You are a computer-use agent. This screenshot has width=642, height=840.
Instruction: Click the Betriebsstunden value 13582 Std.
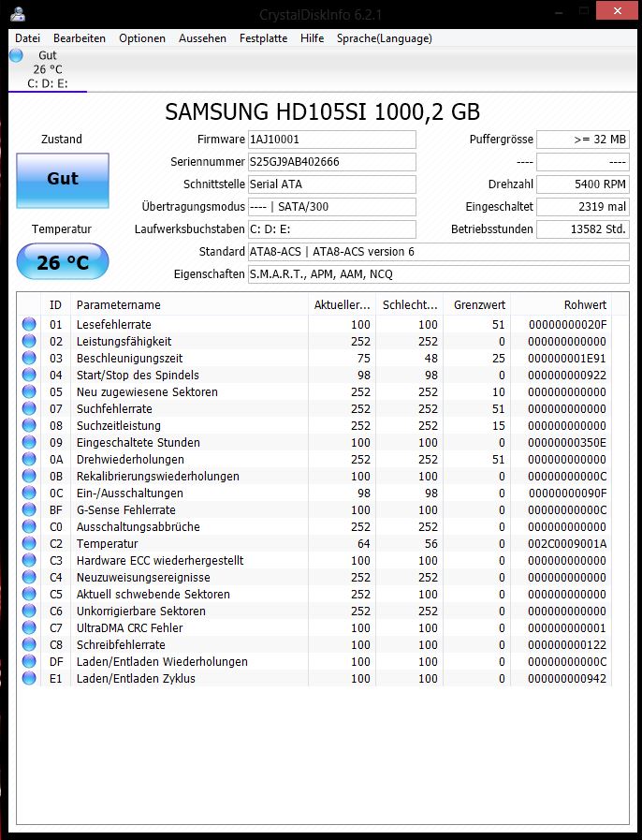tap(583, 229)
